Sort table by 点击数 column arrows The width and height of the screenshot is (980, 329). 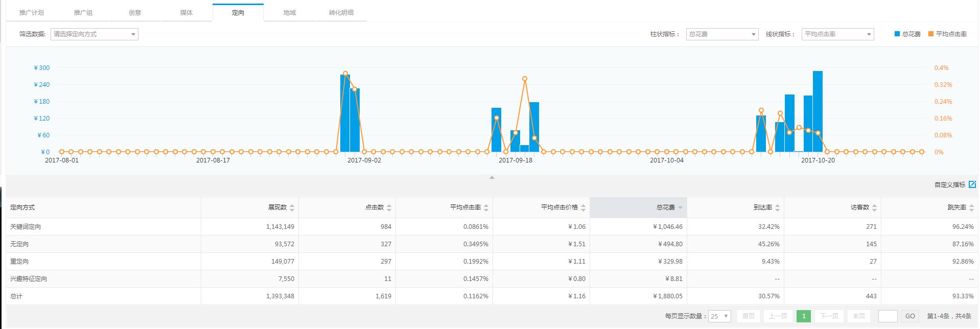pyautogui.click(x=389, y=208)
